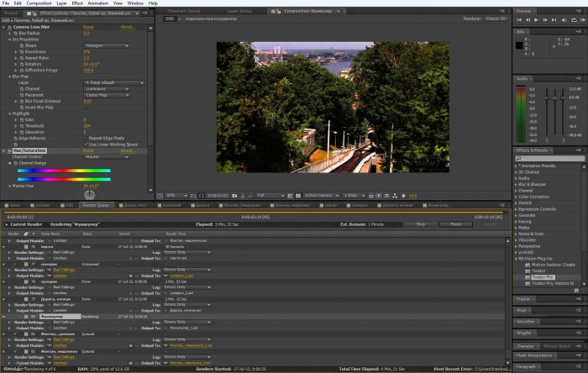The height and width of the screenshot is (373, 588).
Task: Open the viewer magnification dropdown
Action: [176, 196]
